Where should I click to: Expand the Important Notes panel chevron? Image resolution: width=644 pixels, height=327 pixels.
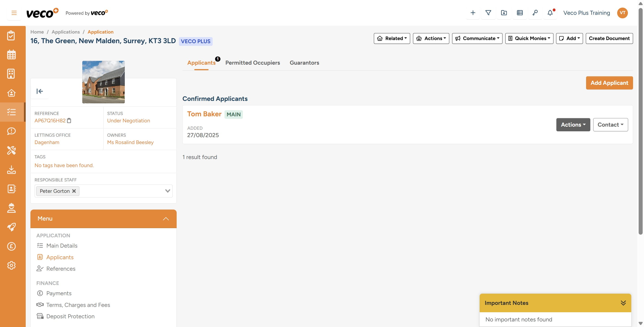623,303
